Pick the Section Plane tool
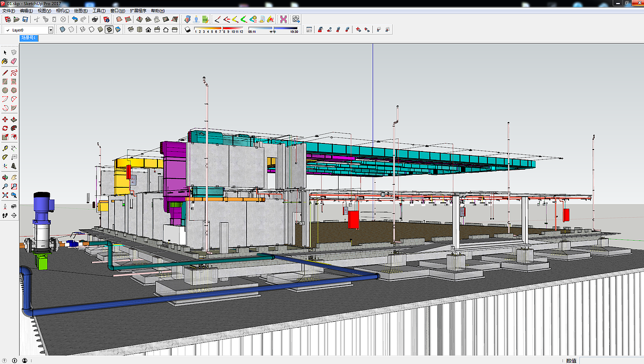644x364 pixels. pos(14,215)
